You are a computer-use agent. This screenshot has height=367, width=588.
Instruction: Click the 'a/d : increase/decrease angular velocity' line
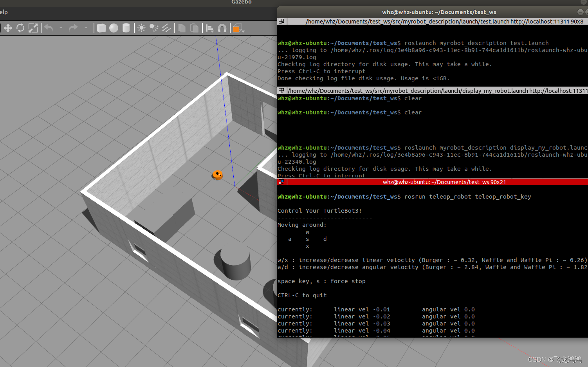pos(433,267)
